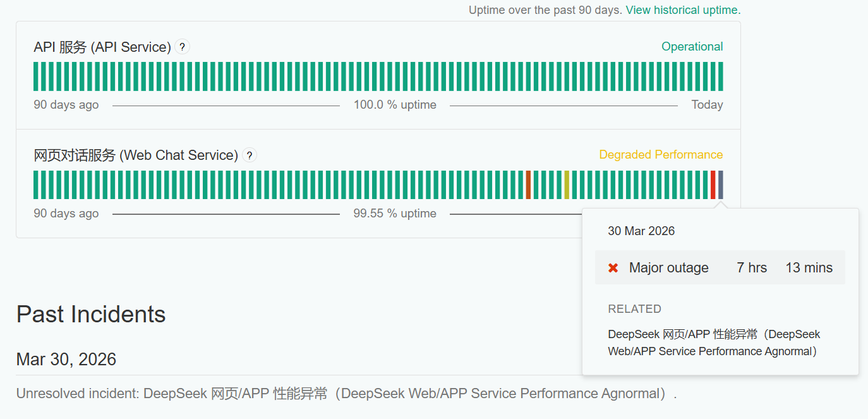Click 90 days ago under Web Chat Service
Viewport: 868px width, 419px height.
(66, 214)
